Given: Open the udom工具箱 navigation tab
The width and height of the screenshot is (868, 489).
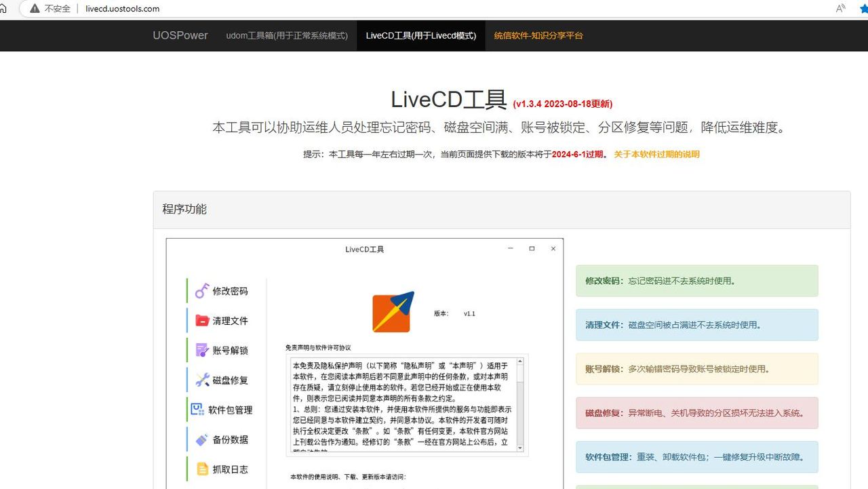Looking at the screenshot, I should [287, 35].
